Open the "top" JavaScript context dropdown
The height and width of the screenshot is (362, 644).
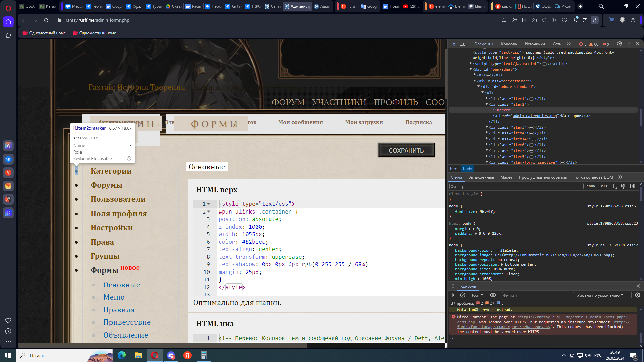[477, 295]
